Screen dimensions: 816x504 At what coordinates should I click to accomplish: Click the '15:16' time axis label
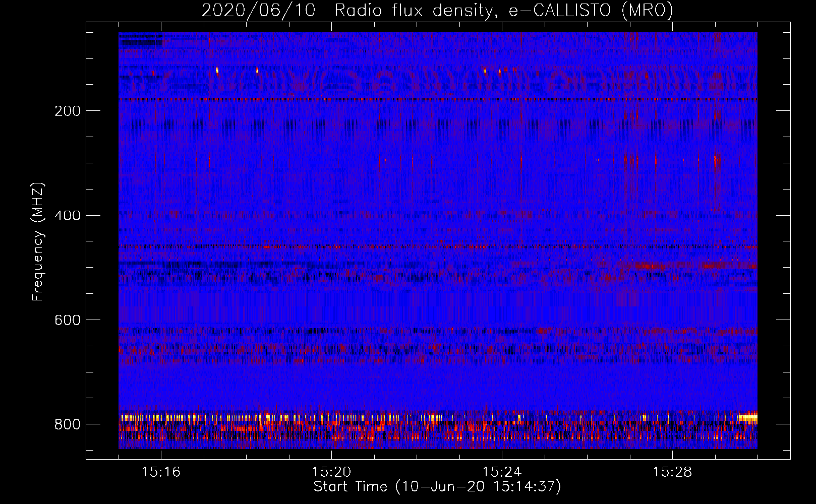[x=161, y=472]
